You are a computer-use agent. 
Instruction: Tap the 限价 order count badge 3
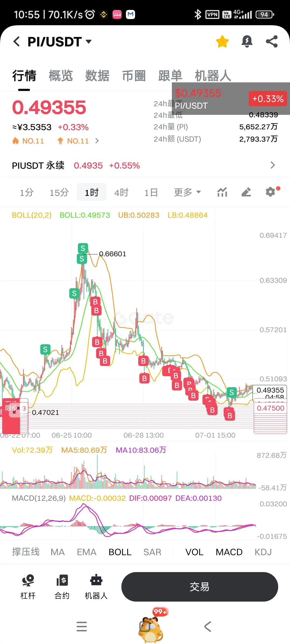(x=24, y=408)
